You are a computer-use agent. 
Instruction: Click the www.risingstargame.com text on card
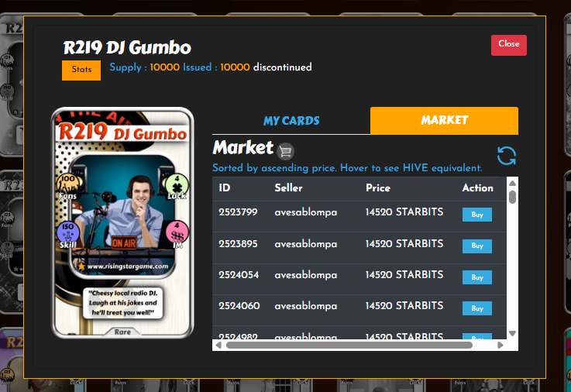(128, 266)
